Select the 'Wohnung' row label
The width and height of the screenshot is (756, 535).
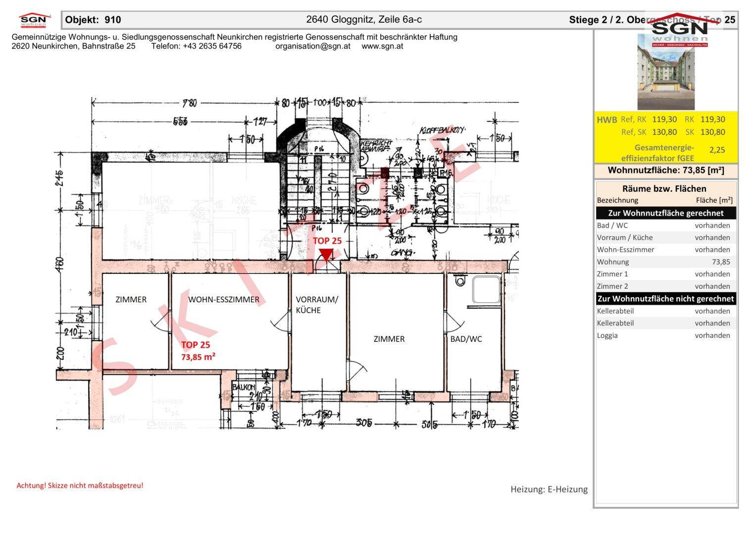613,262
